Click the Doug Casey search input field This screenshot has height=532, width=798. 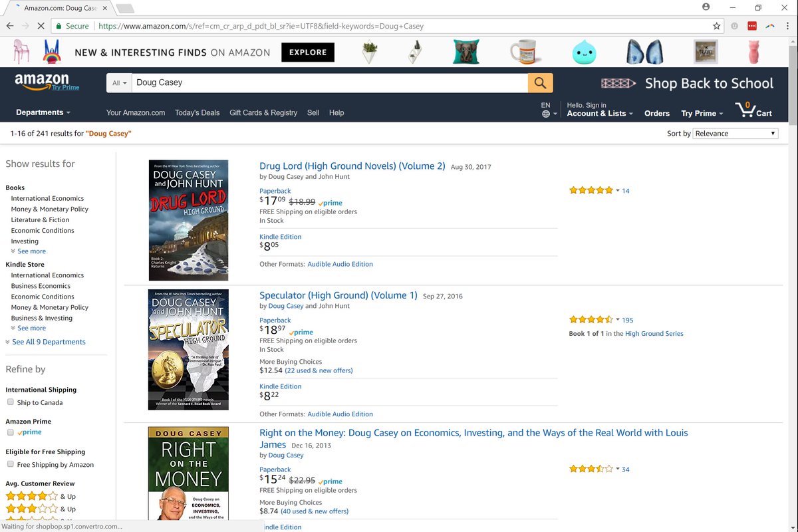point(330,83)
